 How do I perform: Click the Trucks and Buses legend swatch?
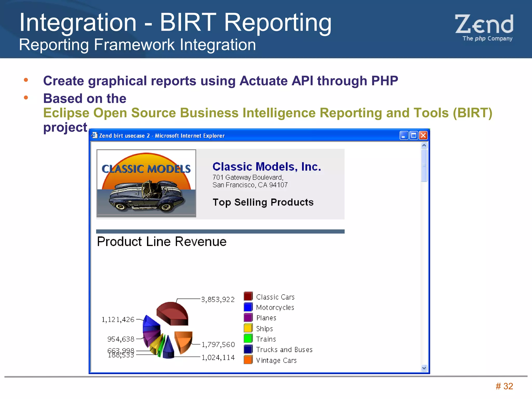[x=248, y=349]
